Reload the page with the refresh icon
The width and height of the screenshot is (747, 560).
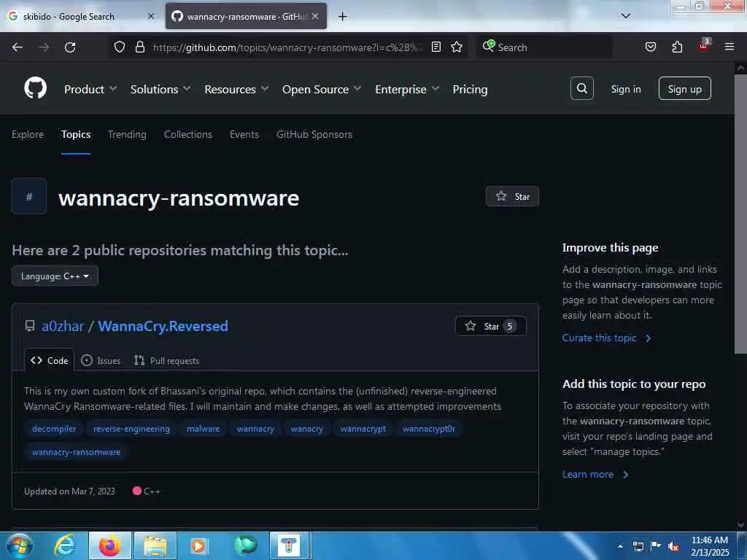pyautogui.click(x=70, y=47)
